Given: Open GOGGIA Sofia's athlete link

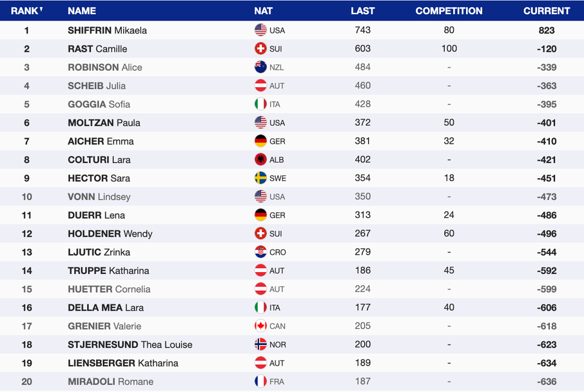Looking at the screenshot, I should click(x=99, y=104).
